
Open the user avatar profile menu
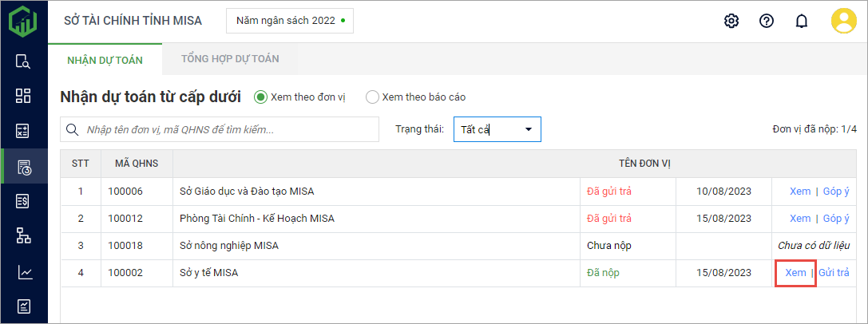pyautogui.click(x=843, y=21)
